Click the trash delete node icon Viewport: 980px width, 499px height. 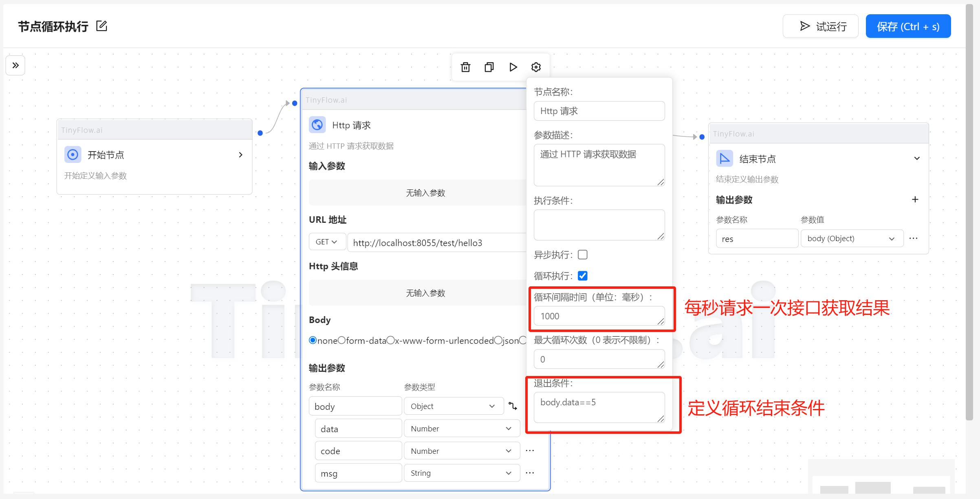(465, 67)
